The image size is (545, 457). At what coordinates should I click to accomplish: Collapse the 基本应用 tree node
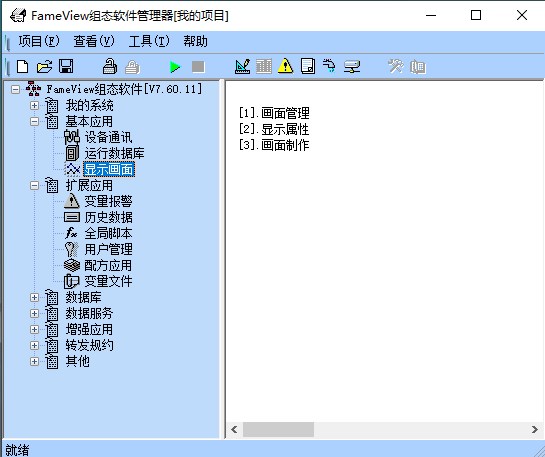34,121
